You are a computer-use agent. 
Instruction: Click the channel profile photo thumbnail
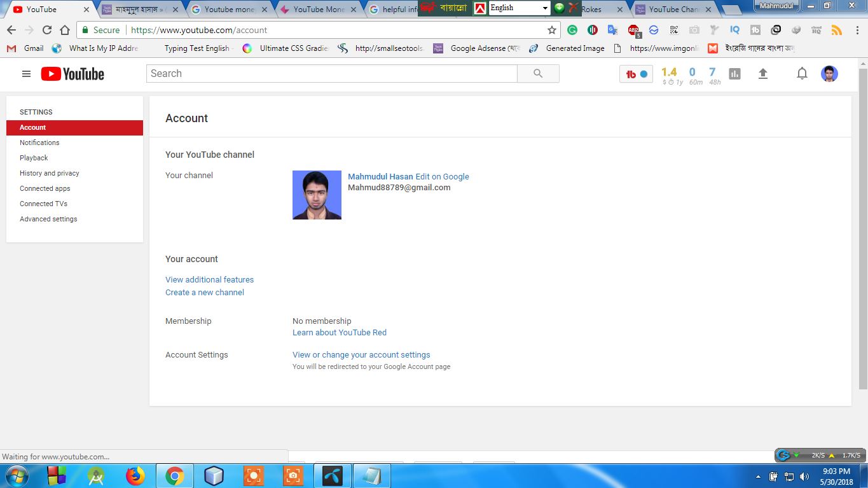[317, 195]
